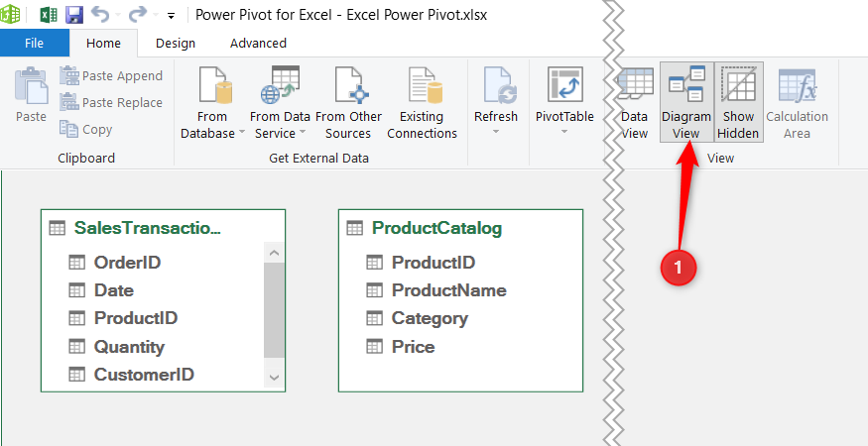This screenshot has width=868, height=446.
Task: Expand the PivotTable dropdown arrow
Action: 564,132
